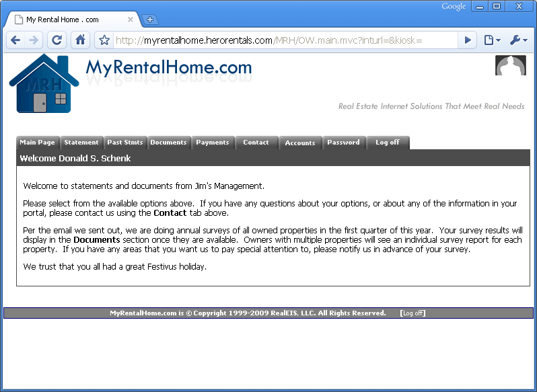Open the page menu dropdown
Viewport: 537px width, 392px height.
(x=492, y=40)
